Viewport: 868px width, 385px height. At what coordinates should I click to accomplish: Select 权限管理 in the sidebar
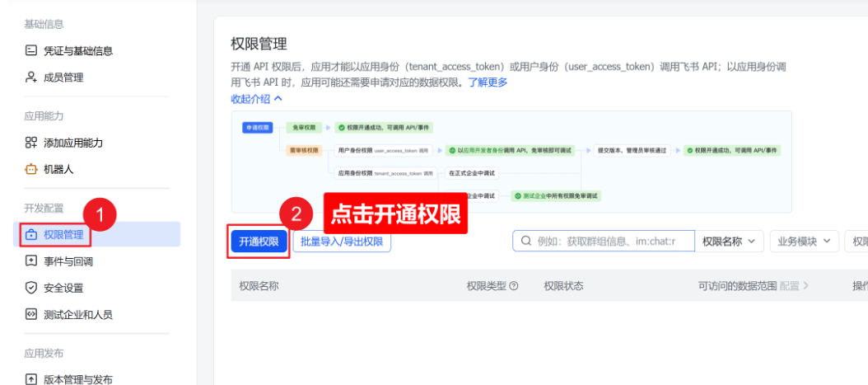coord(63,235)
